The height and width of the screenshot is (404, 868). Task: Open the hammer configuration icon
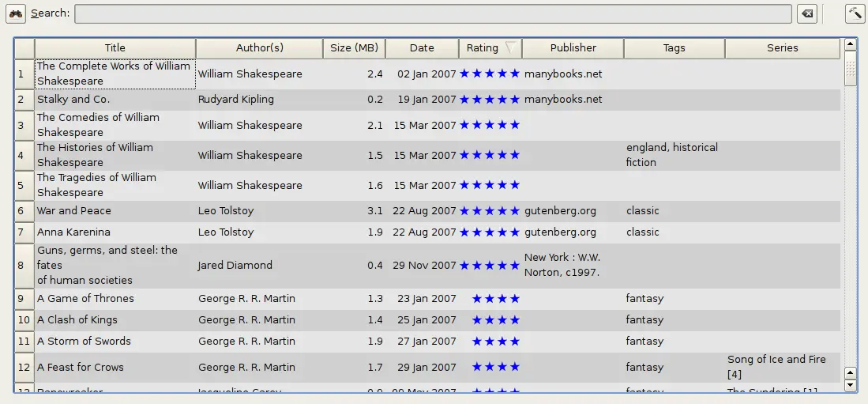click(855, 14)
